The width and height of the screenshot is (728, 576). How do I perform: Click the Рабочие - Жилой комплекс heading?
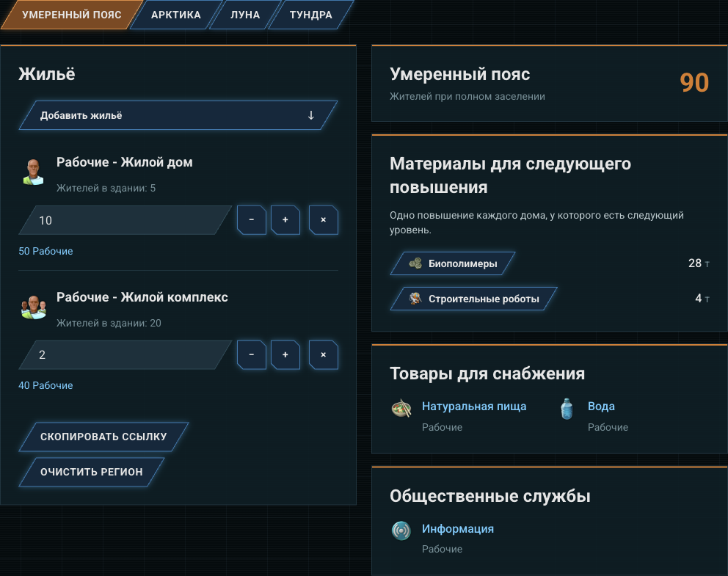(x=142, y=297)
